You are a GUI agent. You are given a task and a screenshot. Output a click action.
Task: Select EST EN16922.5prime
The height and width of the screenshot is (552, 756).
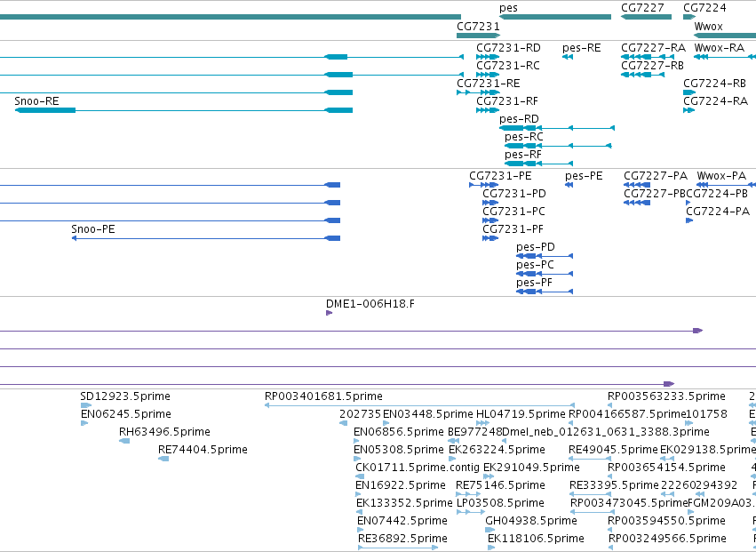click(358, 494)
